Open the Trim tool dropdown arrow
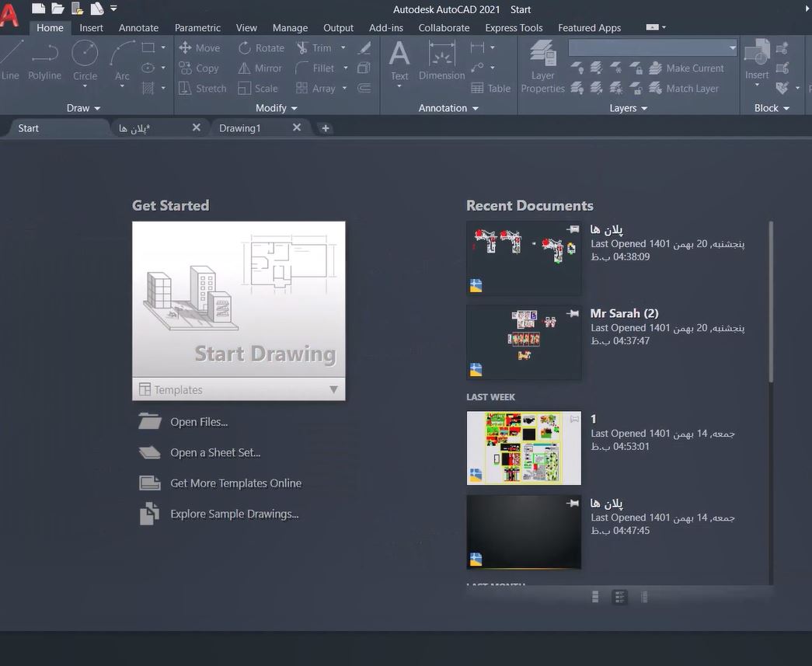Viewport: 812px width, 666px height. pos(343,47)
